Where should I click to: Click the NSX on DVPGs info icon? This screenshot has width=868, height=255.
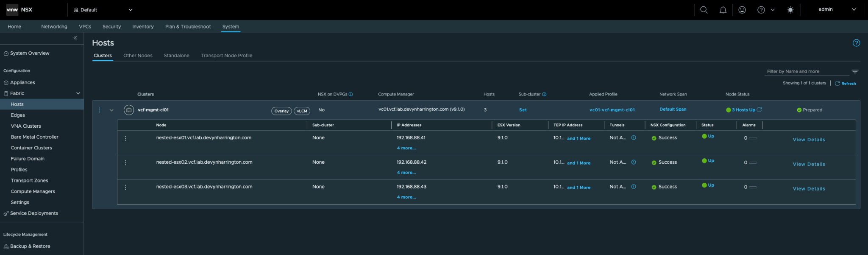[351, 94]
